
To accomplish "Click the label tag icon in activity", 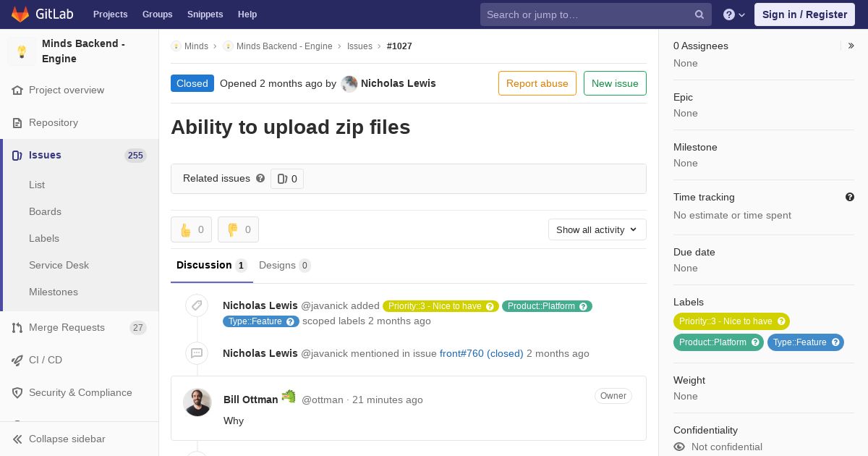I will (x=197, y=305).
